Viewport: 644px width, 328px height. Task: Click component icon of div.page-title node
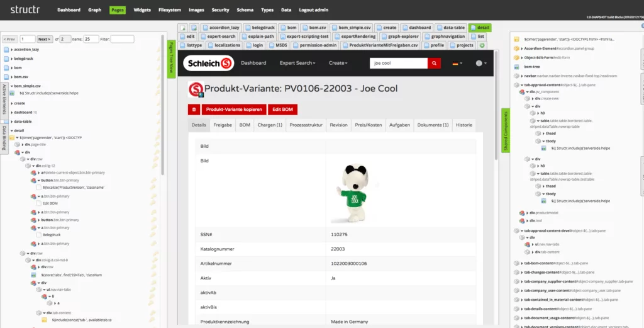coord(17,145)
